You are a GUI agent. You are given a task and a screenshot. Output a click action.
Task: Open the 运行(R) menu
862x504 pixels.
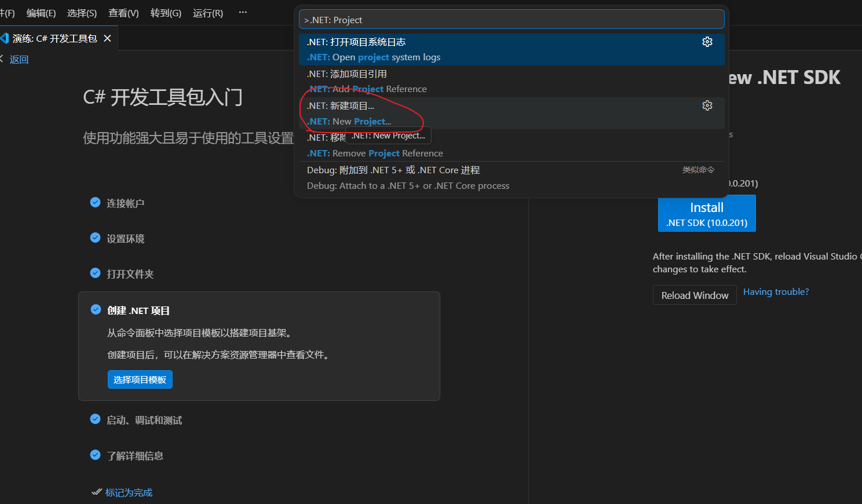208,13
